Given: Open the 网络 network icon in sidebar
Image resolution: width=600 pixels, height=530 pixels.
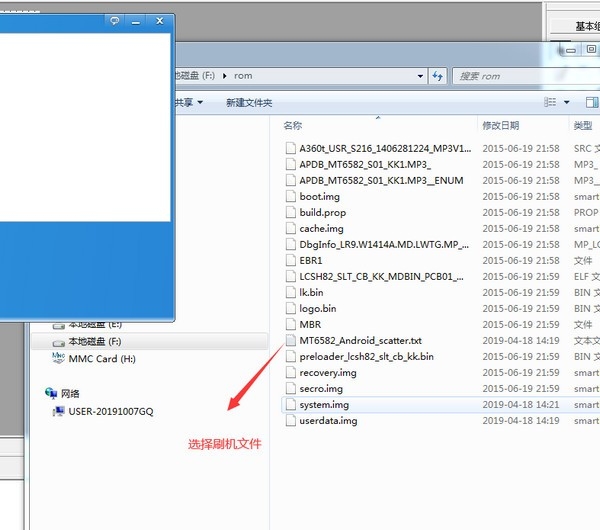Looking at the screenshot, I should point(51,394).
